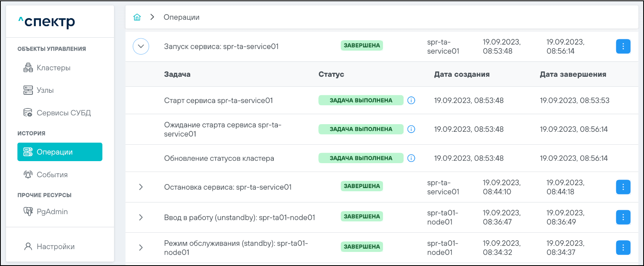Expand the Ввод в работу (unstandby) row
The image size is (644, 266).
[141, 217]
